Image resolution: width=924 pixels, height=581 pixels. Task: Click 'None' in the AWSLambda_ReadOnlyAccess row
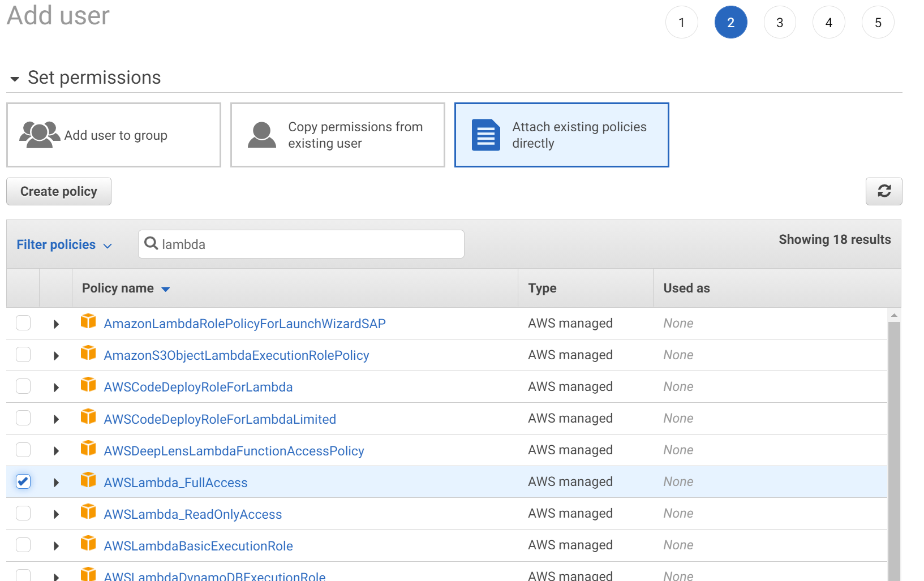(x=678, y=513)
